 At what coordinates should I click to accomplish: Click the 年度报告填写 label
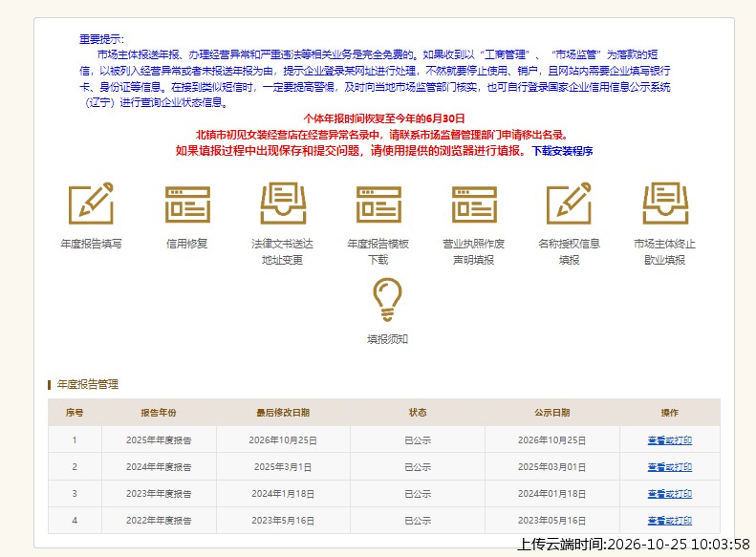pos(91,244)
